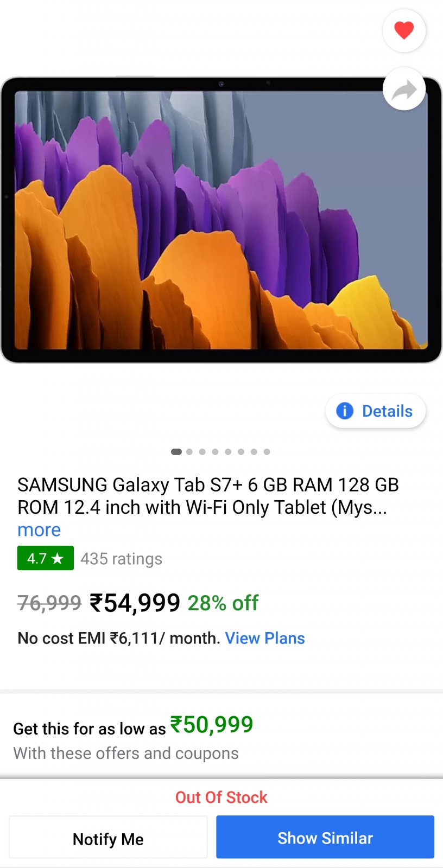The width and height of the screenshot is (443, 868).
Task: Jump to the last image indicator dot
Action: click(267, 452)
